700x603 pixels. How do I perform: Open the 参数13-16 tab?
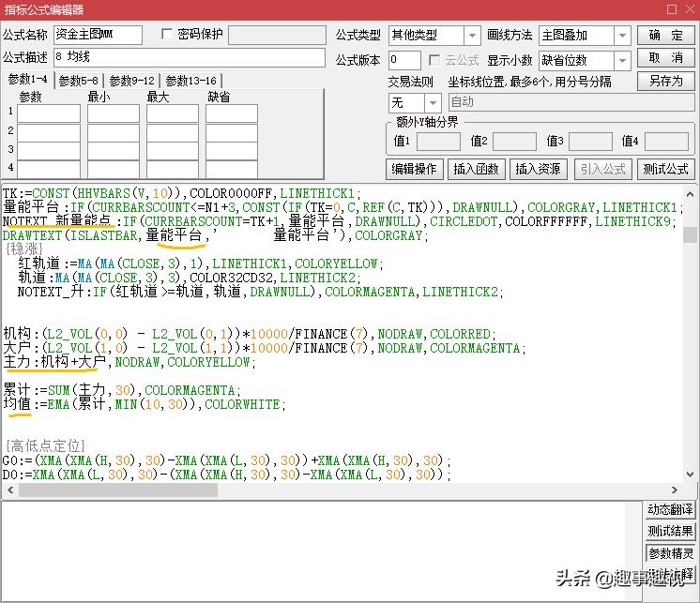pyautogui.click(x=191, y=81)
